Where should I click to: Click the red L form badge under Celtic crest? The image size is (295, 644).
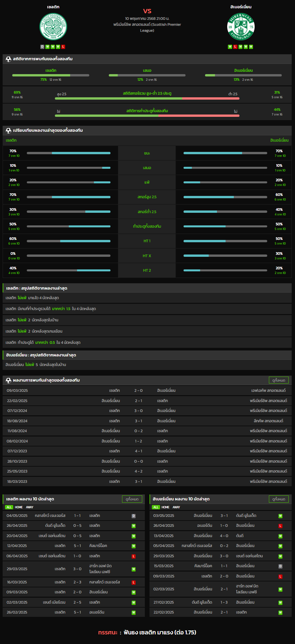(x=63, y=47)
